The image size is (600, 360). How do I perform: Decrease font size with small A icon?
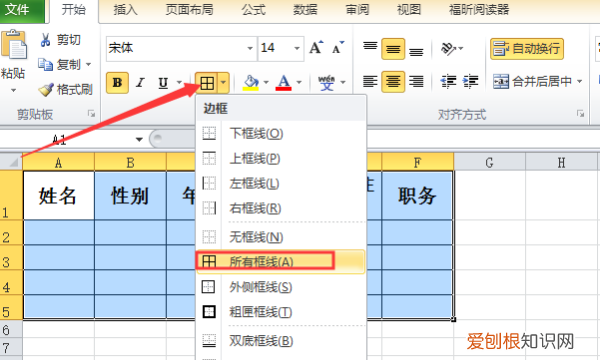click(338, 47)
